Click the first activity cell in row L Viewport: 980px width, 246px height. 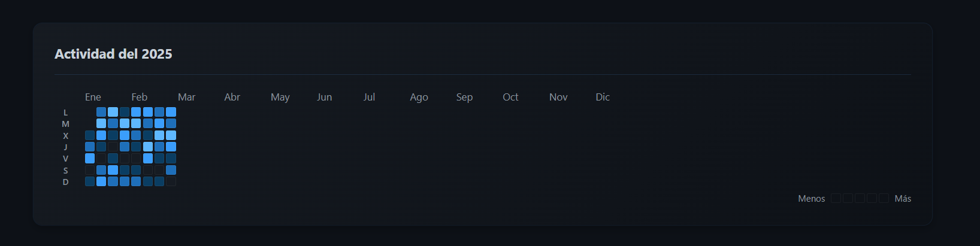click(101, 112)
